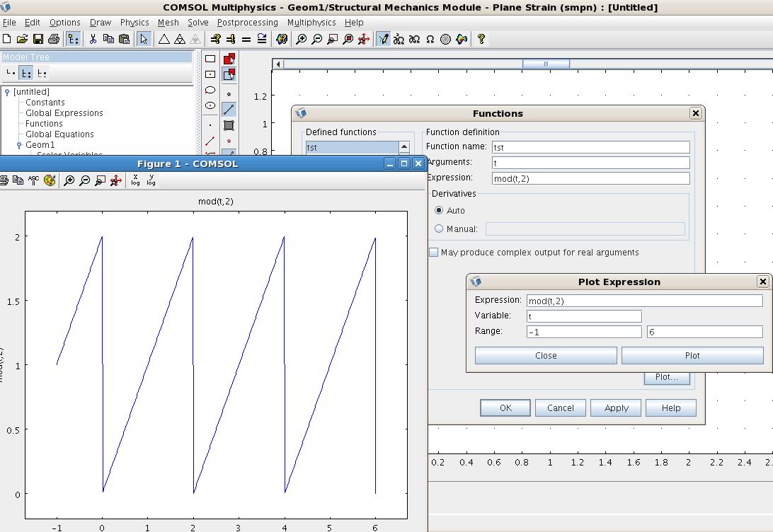Click the Function name field

point(590,147)
